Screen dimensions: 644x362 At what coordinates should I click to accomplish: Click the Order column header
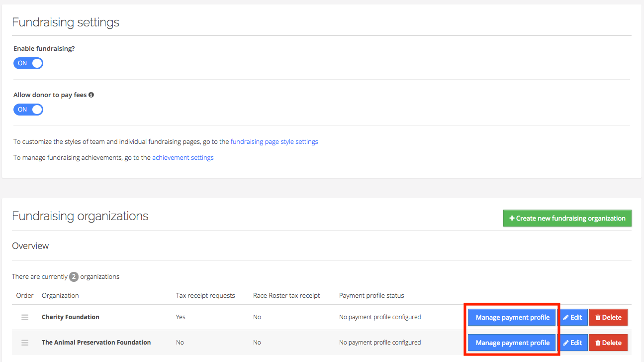tap(25, 295)
